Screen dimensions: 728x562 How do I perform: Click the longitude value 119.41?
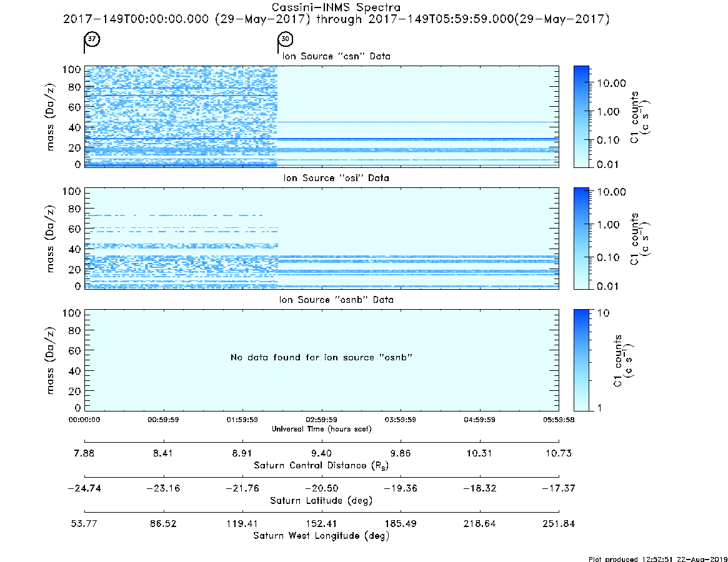242,524
